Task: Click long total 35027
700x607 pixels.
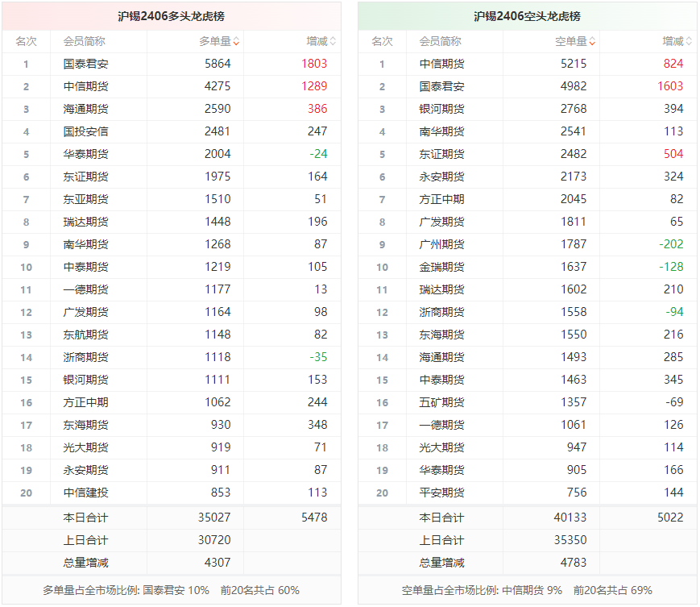Action: click(x=214, y=518)
